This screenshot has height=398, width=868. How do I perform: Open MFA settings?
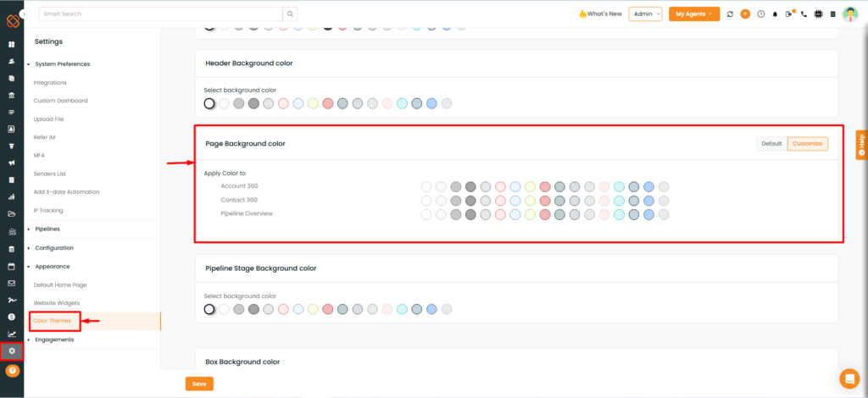(x=39, y=155)
